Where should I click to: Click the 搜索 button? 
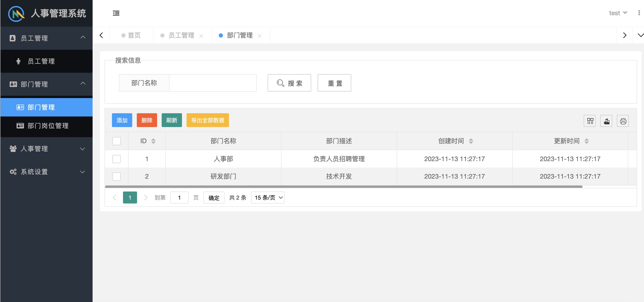click(x=289, y=83)
